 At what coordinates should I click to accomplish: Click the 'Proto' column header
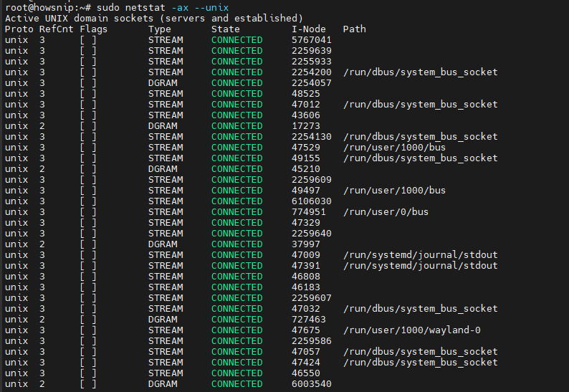tap(19, 29)
